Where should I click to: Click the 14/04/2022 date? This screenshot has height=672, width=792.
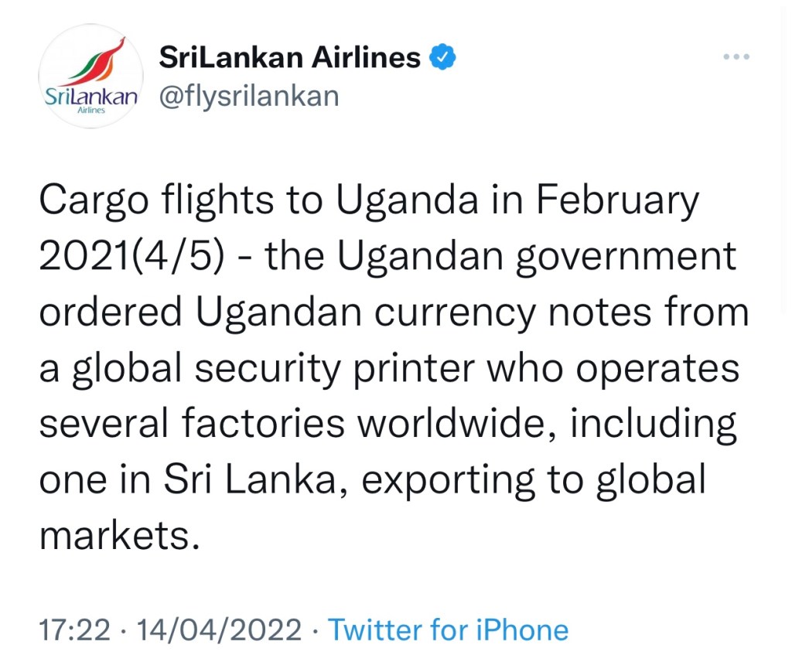(x=218, y=629)
